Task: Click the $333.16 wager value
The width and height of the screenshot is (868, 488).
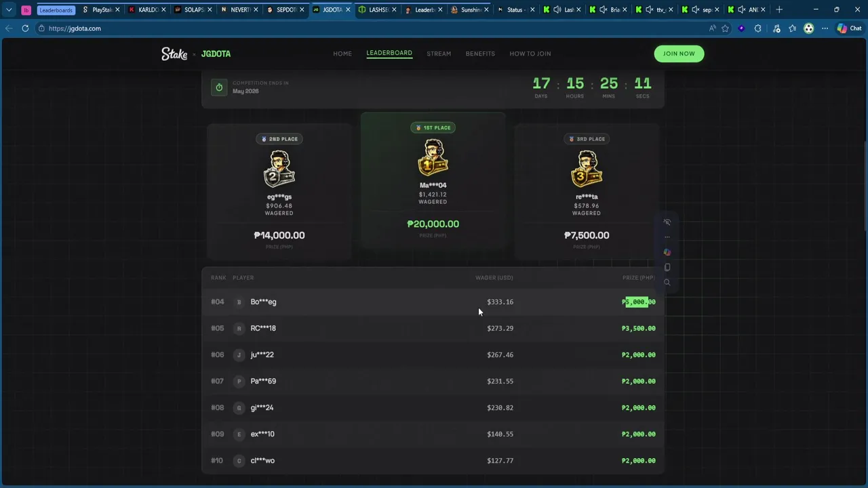Action: pyautogui.click(x=500, y=302)
